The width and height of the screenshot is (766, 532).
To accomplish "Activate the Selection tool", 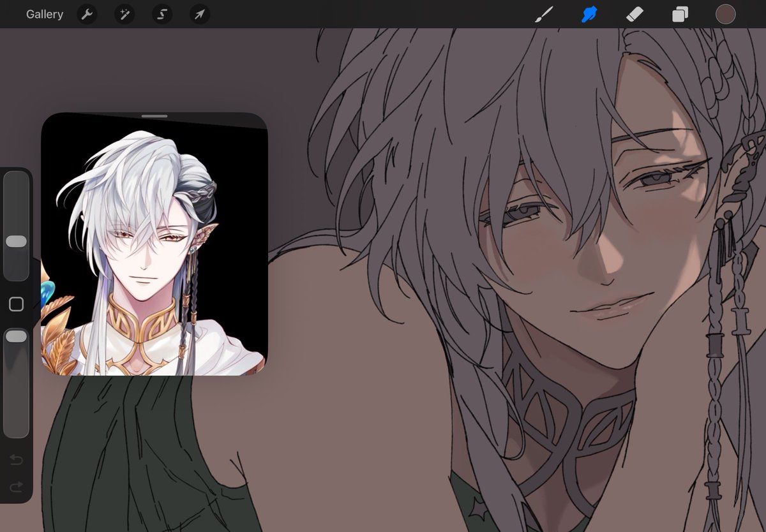I will 162,14.
